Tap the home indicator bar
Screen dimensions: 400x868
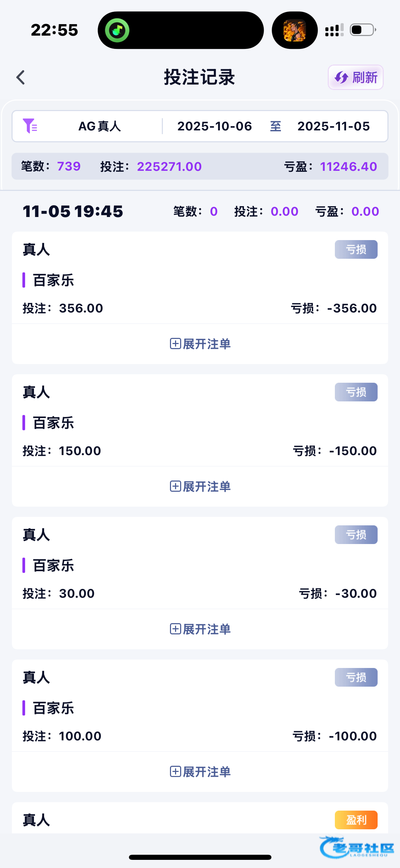pyautogui.click(x=200, y=857)
